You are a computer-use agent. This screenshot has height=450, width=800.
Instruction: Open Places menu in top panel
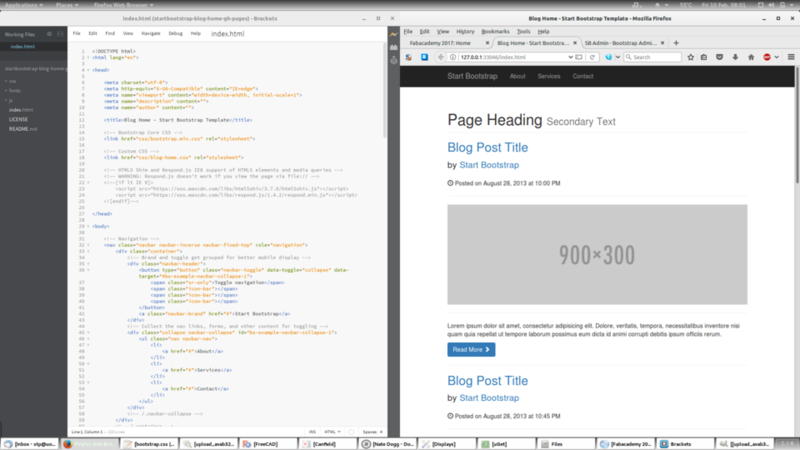point(67,5)
